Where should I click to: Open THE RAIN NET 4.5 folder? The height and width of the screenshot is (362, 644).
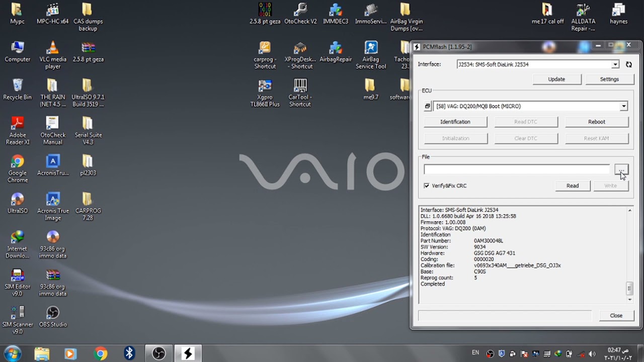point(52,93)
